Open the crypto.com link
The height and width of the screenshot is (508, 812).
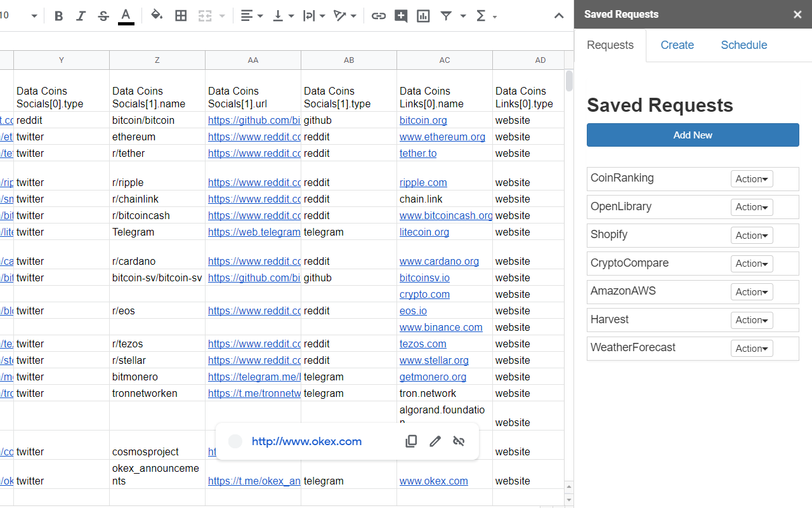click(424, 295)
